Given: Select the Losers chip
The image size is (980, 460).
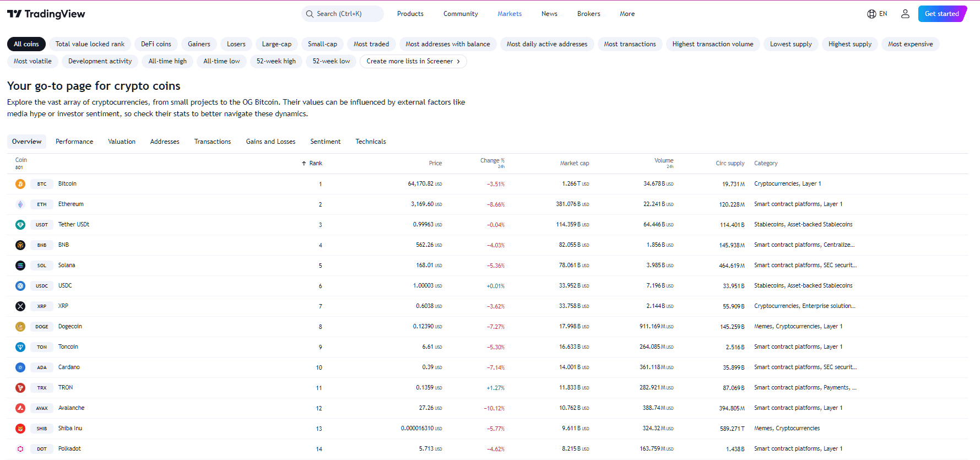Looking at the screenshot, I should tap(236, 44).
